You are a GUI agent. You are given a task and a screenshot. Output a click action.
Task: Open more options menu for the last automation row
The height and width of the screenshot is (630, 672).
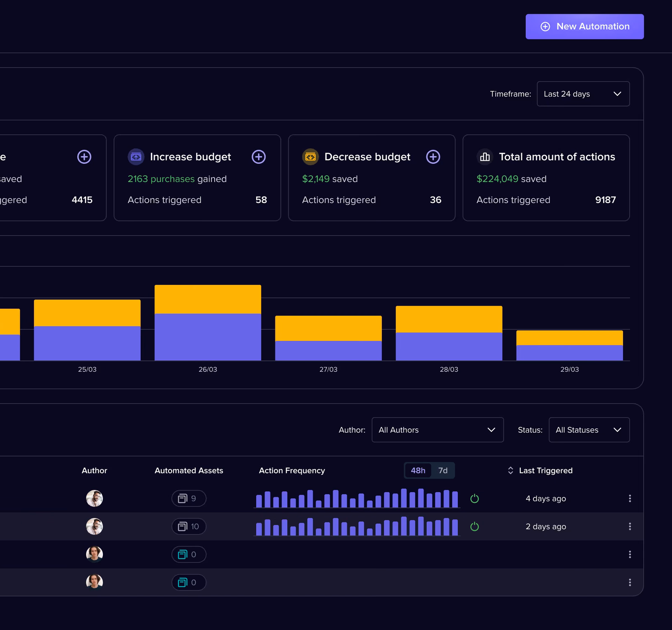[630, 582]
